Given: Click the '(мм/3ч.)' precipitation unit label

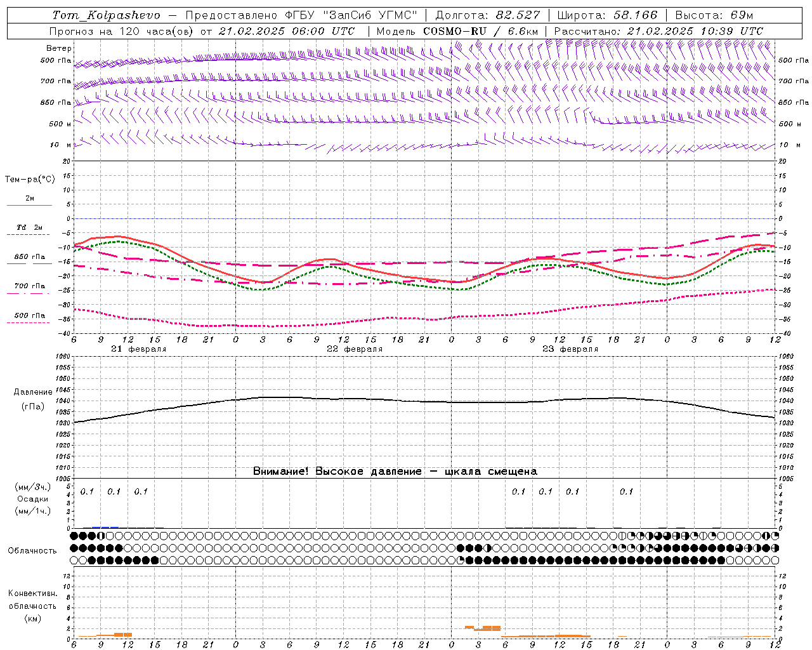Looking at the screenshot, I should [x=33, y=487].
